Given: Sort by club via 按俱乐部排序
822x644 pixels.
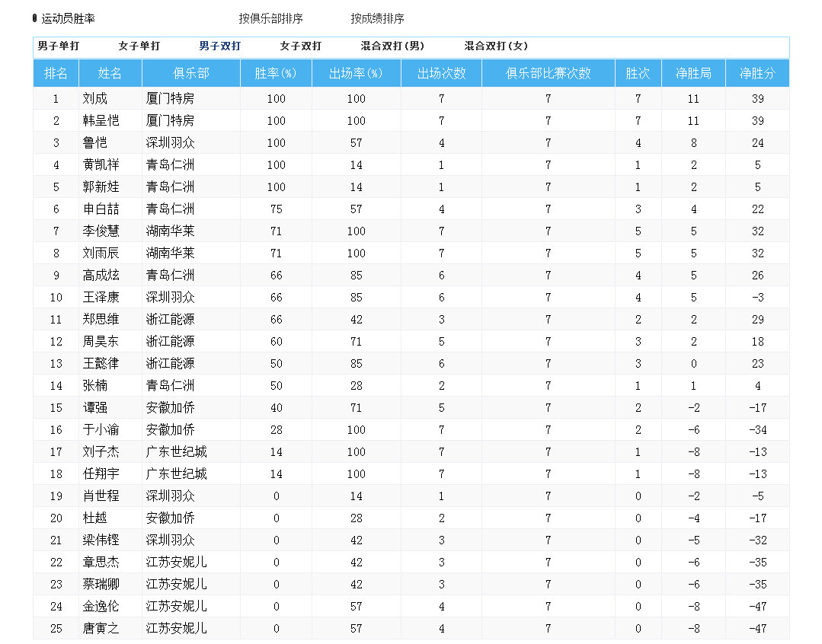Looking at the screenshot, I should (270, 18).
